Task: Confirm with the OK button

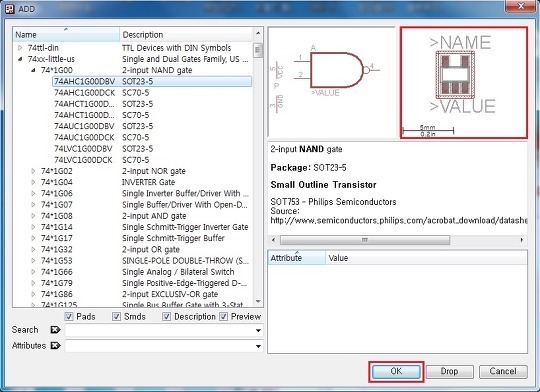Action: click(x=396, y=371)
